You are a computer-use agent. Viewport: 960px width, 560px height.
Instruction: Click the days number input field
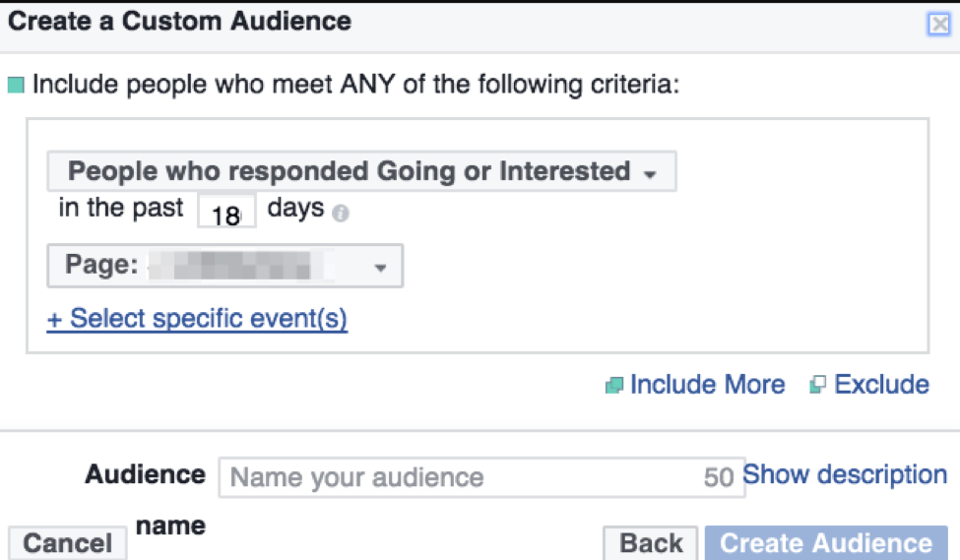[226, 213]
